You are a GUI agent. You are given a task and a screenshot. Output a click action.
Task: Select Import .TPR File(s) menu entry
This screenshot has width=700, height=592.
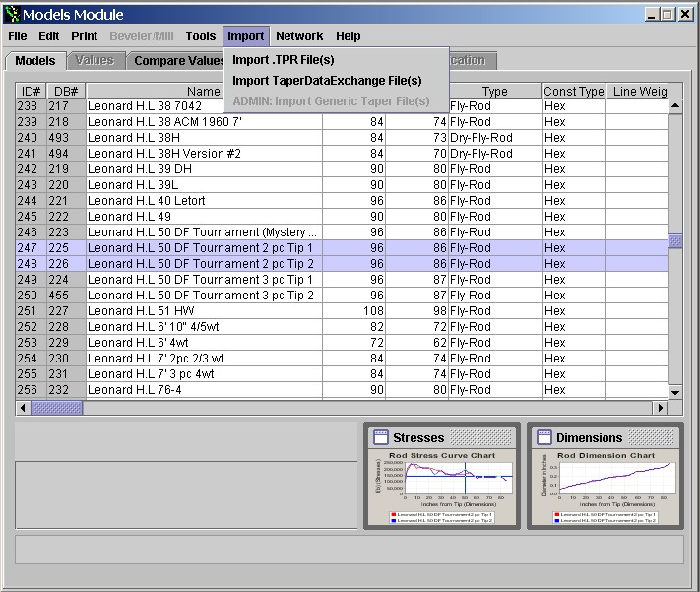[284, 60]
